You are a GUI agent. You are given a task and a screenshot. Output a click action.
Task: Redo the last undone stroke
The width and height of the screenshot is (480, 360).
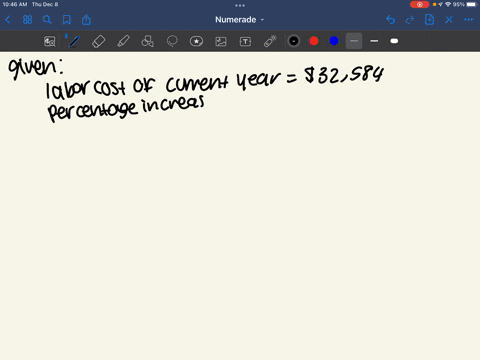410,20
